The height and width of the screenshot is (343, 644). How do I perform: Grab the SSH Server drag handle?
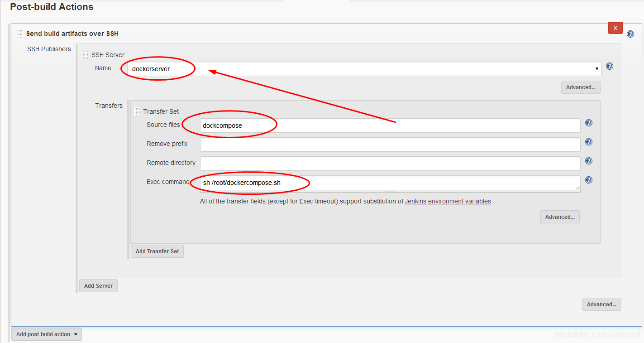tap(85, 55)
